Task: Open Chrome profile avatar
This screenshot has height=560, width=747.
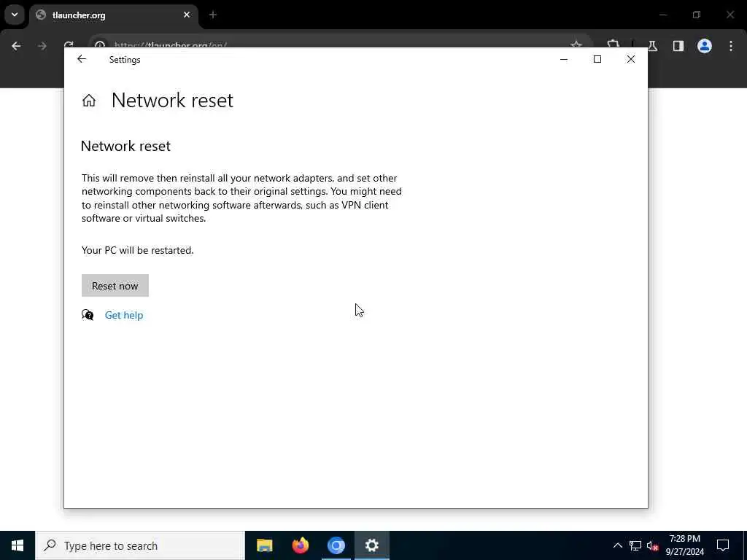Action: click(x=705, y=46)
